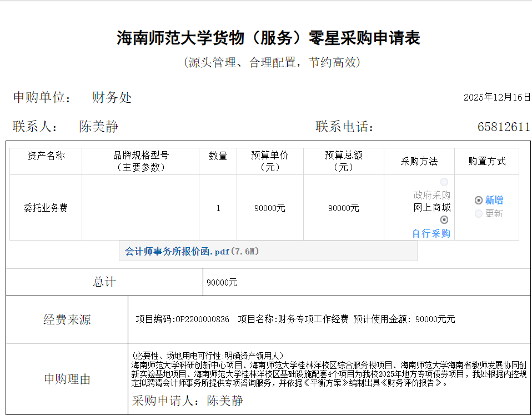This screenshot has width=532, height=415.
Task: Choose the 更新 purchase mode radio
Action: (x=479, y=214)
